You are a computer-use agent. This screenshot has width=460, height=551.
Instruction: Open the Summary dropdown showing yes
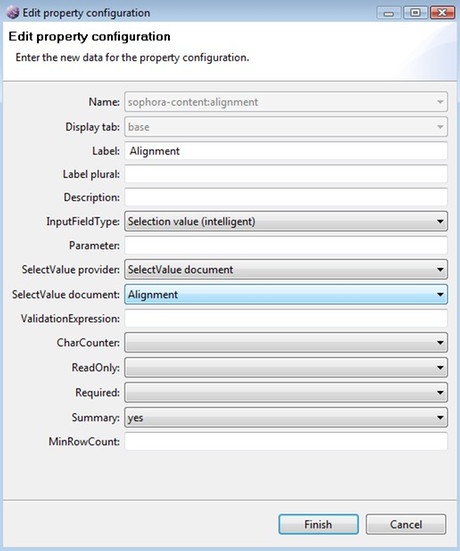(x=286, y=417)
